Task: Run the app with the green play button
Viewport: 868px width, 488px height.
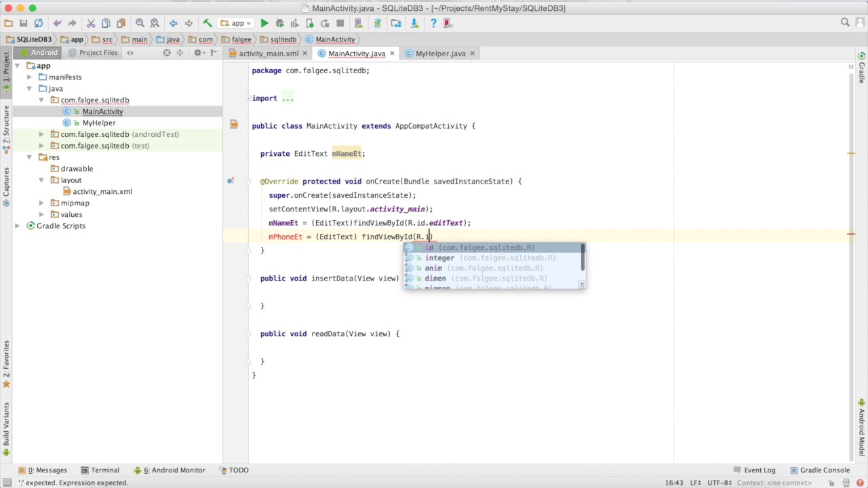Action: pos(264,23)
